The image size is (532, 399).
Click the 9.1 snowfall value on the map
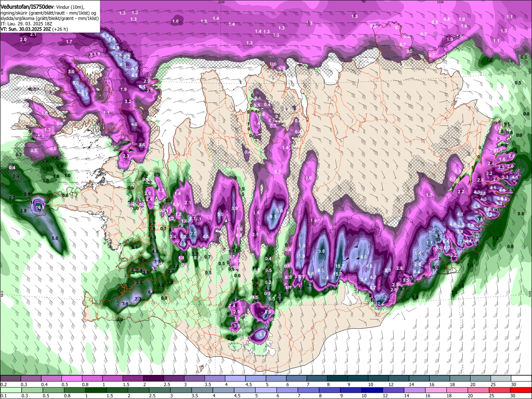pyautogui.click(x=273, y=217)
